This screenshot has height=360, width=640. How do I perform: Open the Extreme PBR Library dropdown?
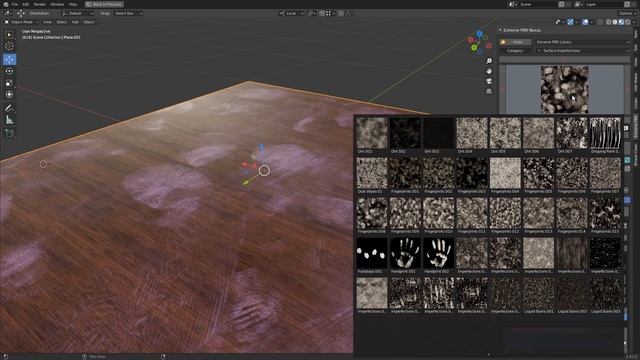click(x=582, y=42)
